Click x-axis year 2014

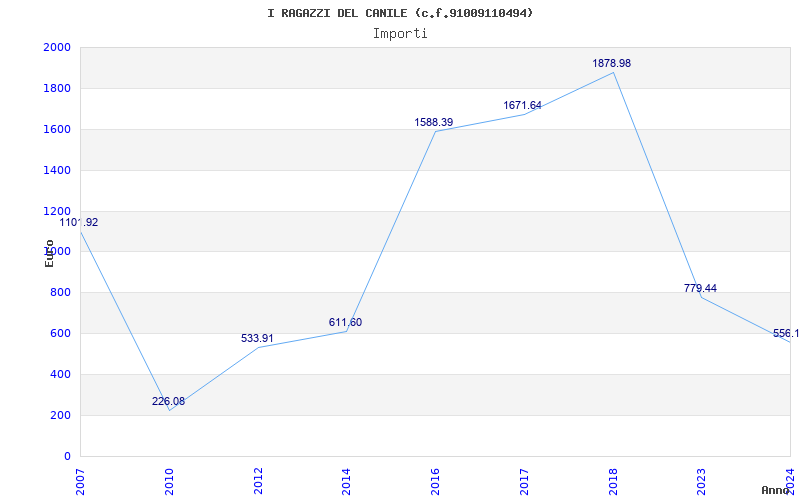coord(347,482)
